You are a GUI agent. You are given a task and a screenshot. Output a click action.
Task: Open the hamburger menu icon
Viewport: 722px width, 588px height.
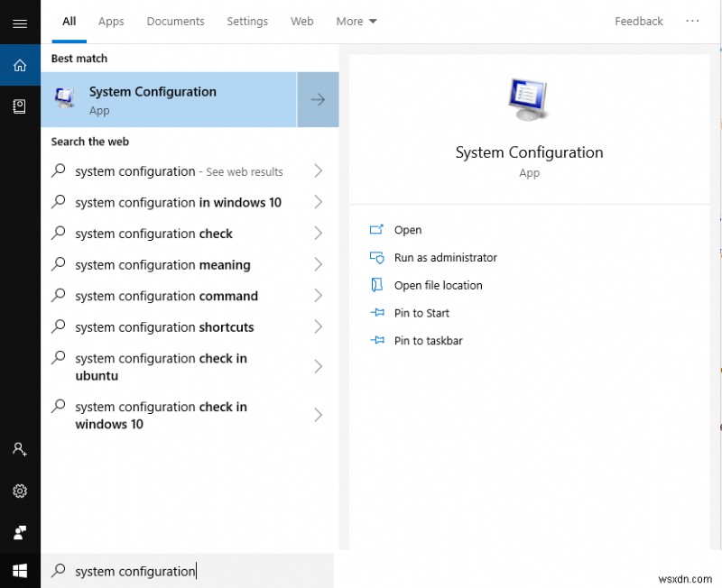tap(20, 23)
